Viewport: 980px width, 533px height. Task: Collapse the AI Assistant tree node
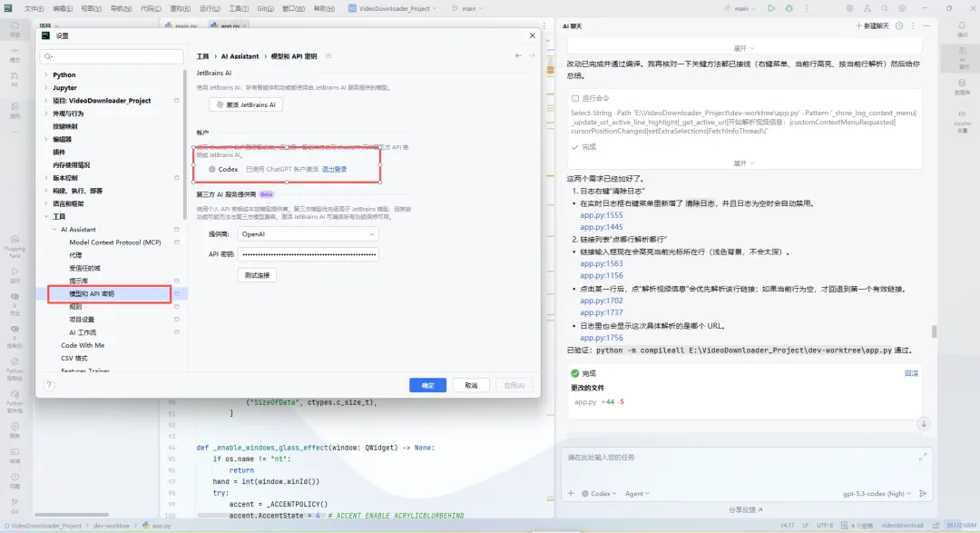(x=54, y=230)
